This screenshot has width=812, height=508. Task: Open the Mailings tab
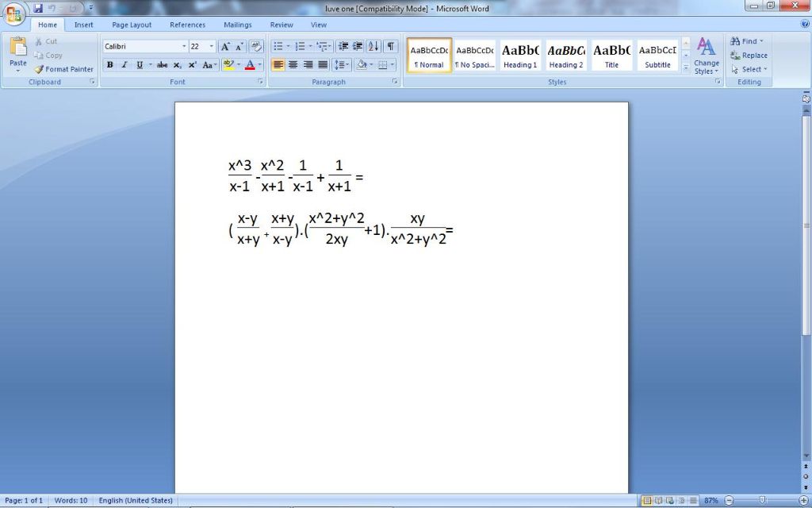point(238,25)
